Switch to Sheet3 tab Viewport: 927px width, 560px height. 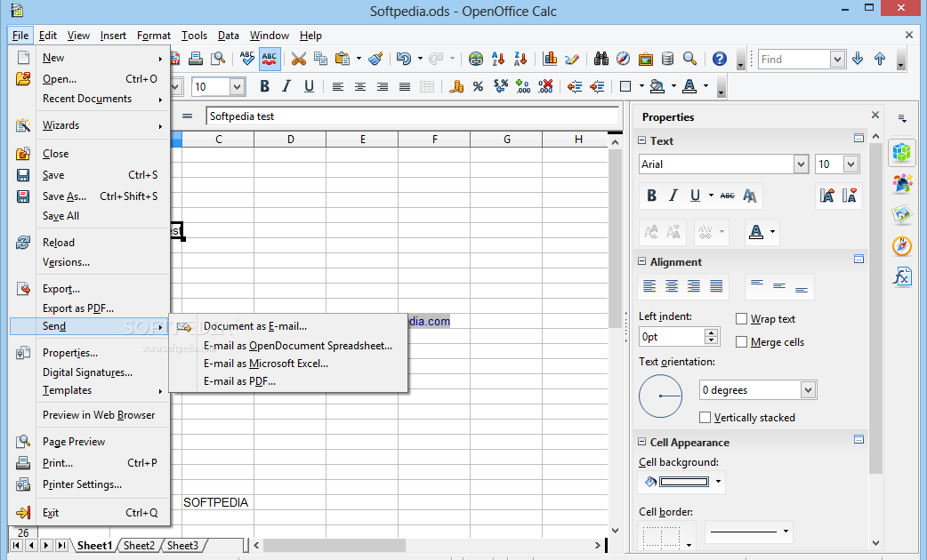[182, 545]
